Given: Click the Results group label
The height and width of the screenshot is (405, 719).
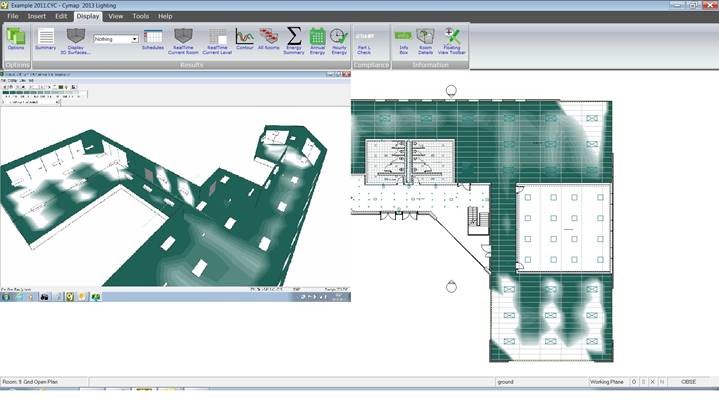Looking at the screenshot, I should point(191,65).
